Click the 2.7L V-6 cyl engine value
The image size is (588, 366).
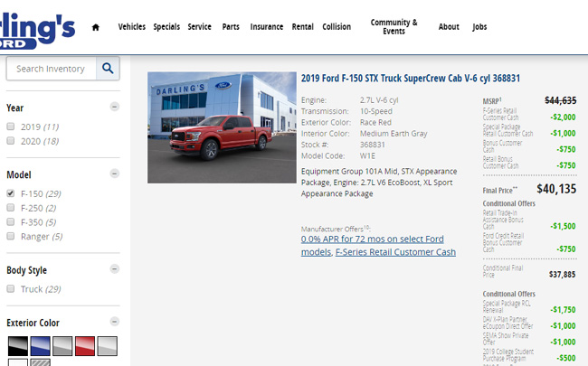coord(379,100)
